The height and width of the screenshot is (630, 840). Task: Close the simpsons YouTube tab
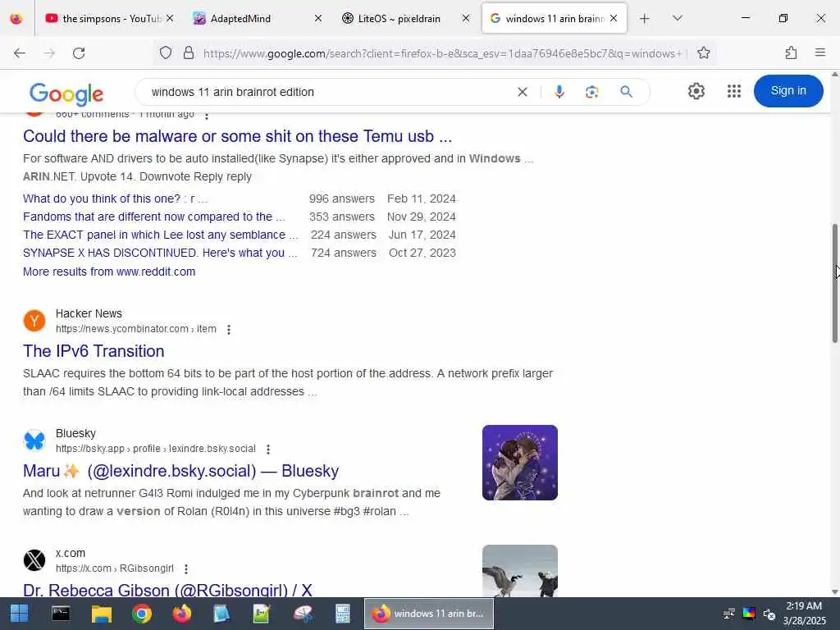point(170,19)
